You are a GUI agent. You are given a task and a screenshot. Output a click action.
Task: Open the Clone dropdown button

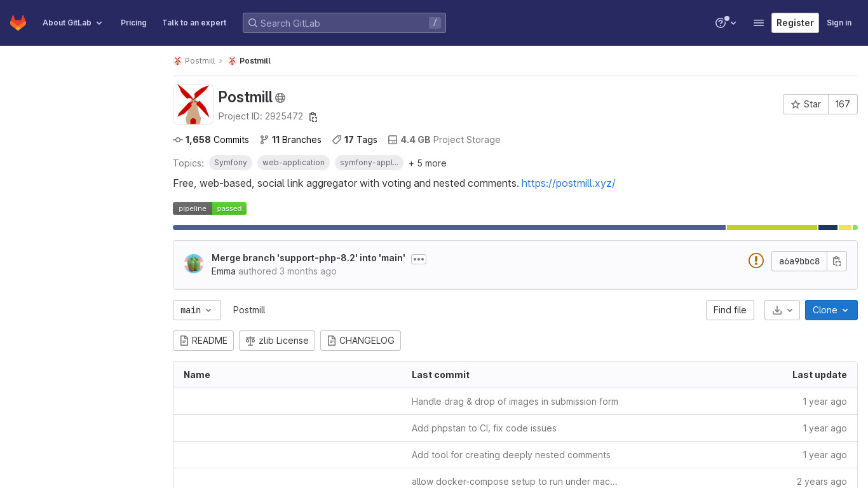pyautogui.click(x=831, y=310)
